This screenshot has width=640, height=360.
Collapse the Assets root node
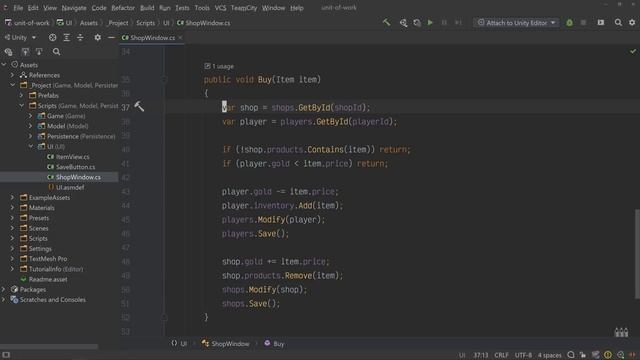(4, 64)
